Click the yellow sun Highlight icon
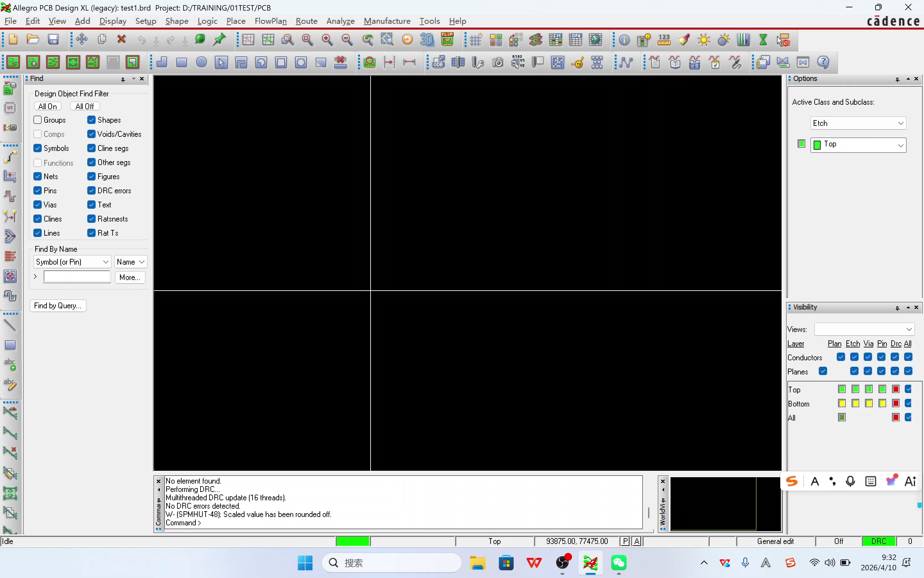Screen dimensions: 924x578 (704, 39)
